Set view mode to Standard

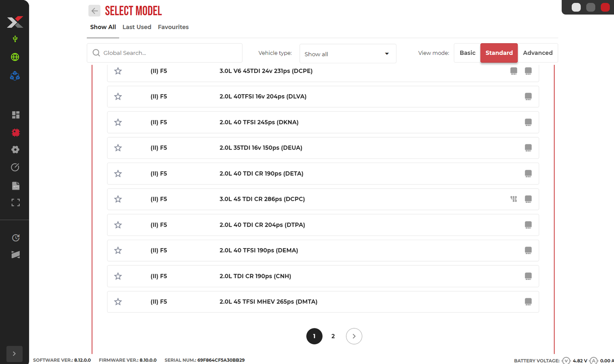pos(499,53)
